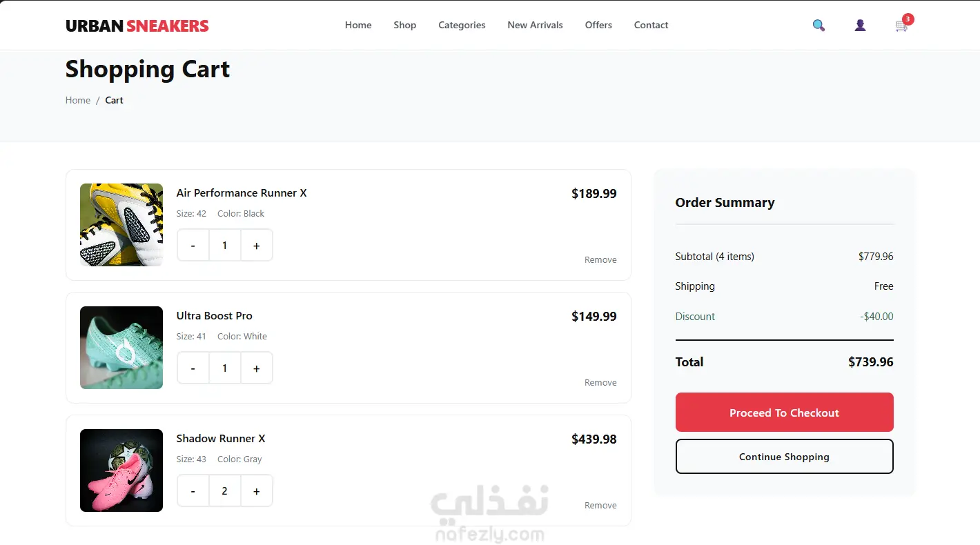Increase quantity of Ultra Boost Pro
980x545 pixels.
[x=257, y=368]
